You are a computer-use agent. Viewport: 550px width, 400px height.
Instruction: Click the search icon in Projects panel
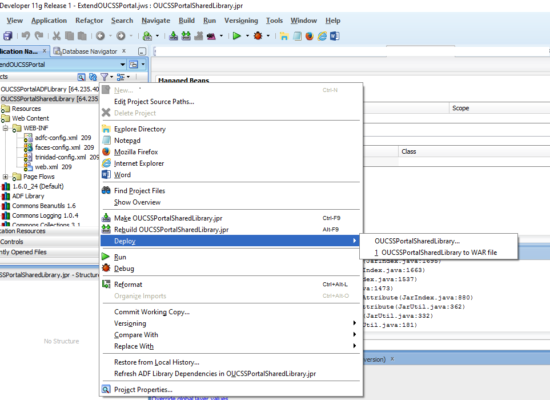tap(81, 76)
